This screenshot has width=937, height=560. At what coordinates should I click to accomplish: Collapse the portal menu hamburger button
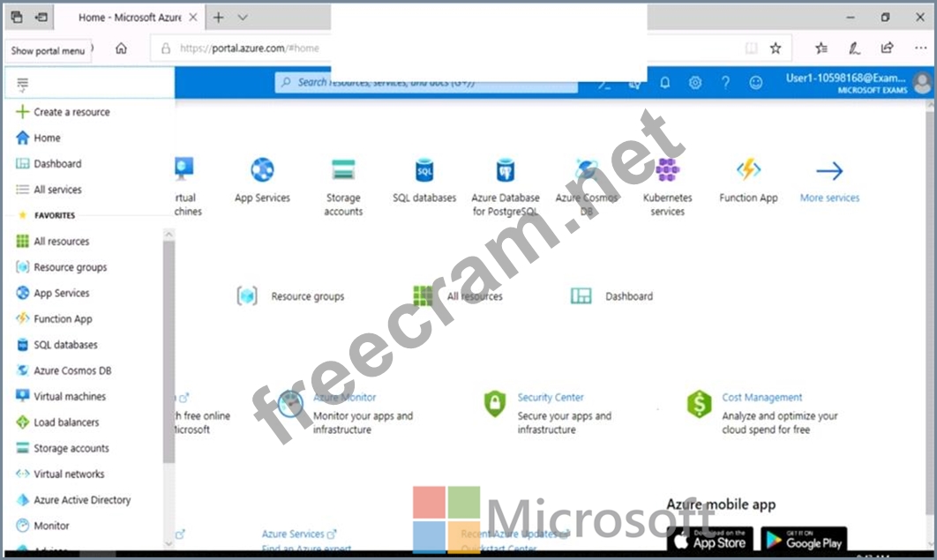click(x=23, y=84)
